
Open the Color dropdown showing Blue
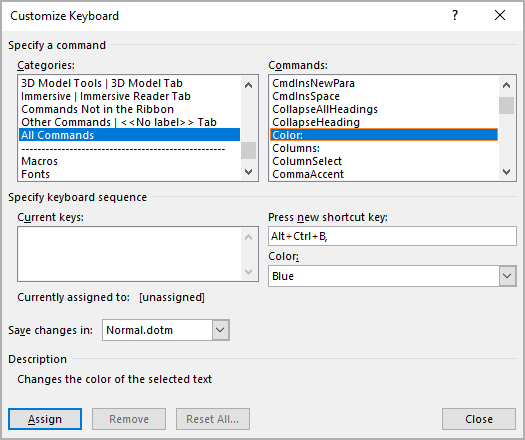click(x=392, y=276)
